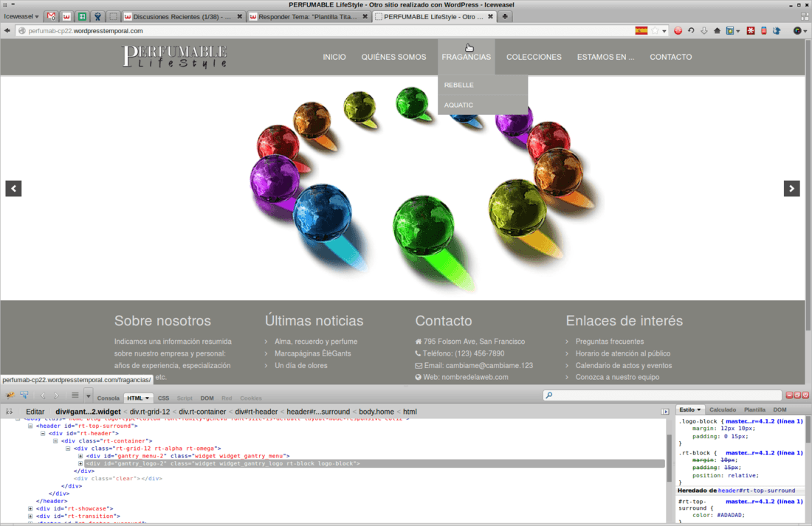This screenshot has width=812, height=526.
Task: Switch to the Plantilla side tab
Action: point(754,409)
